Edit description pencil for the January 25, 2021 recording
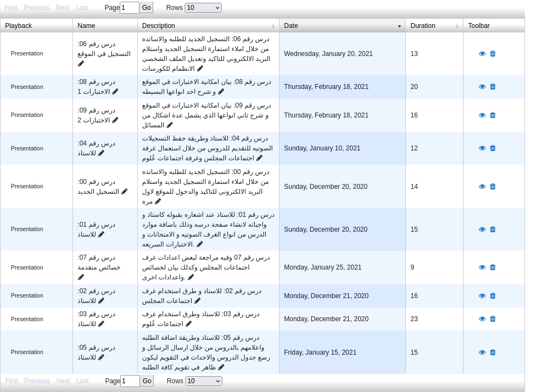 [191, 277]
